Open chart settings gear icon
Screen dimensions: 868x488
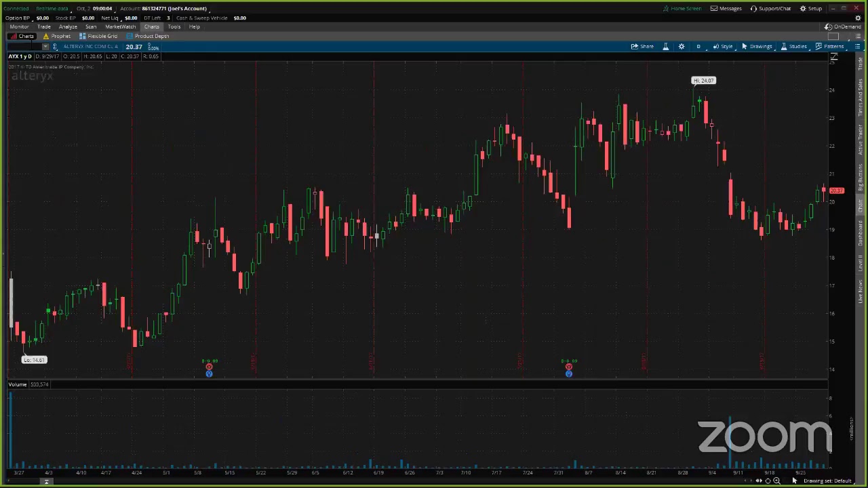click(x=682, y=46)
